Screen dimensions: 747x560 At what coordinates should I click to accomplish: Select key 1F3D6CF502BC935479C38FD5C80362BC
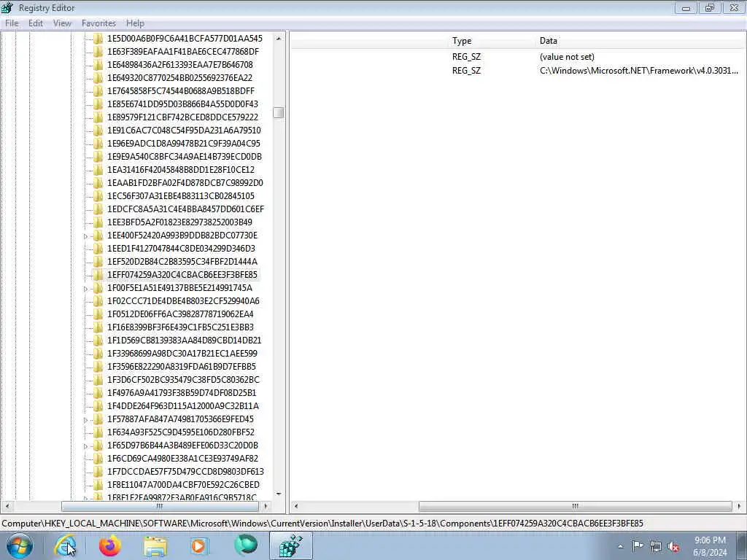coord(183,379)
